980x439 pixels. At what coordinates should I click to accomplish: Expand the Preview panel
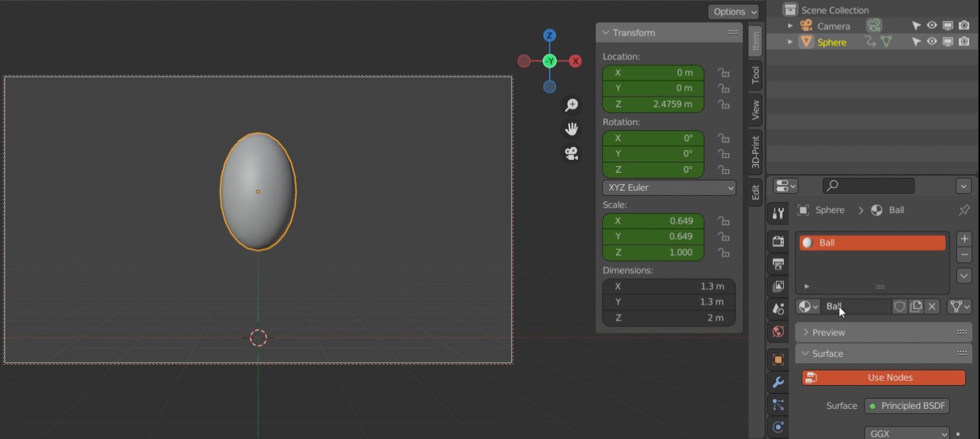(x=828, y=332)
